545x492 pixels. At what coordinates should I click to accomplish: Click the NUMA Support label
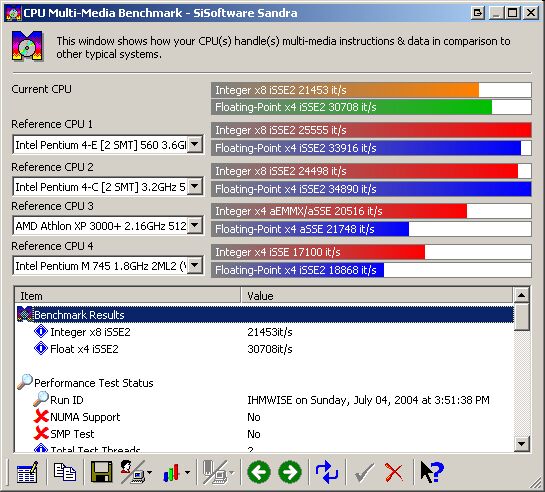click(x=85, y=417)
